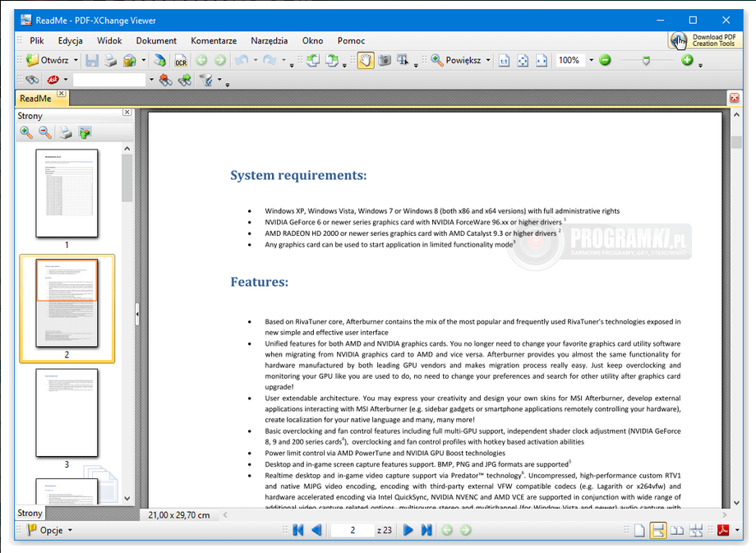
Task: Click the search text input field
Action: tap(109, 80)
